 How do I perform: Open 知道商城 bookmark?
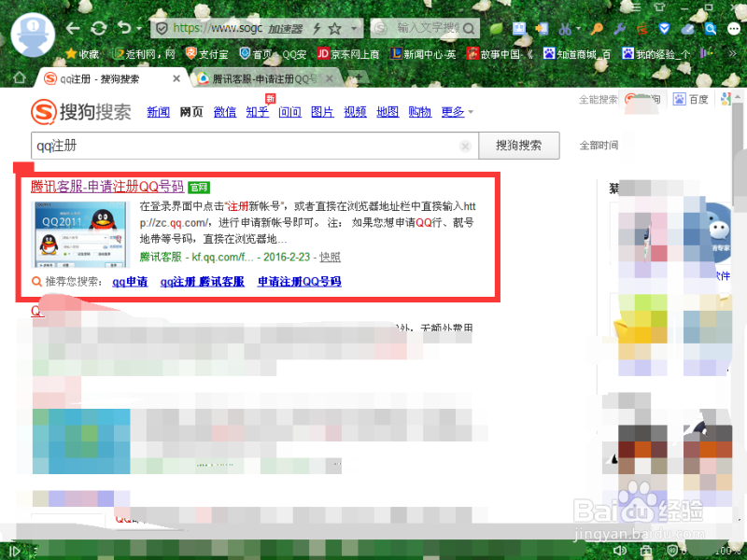pos(576,54)
